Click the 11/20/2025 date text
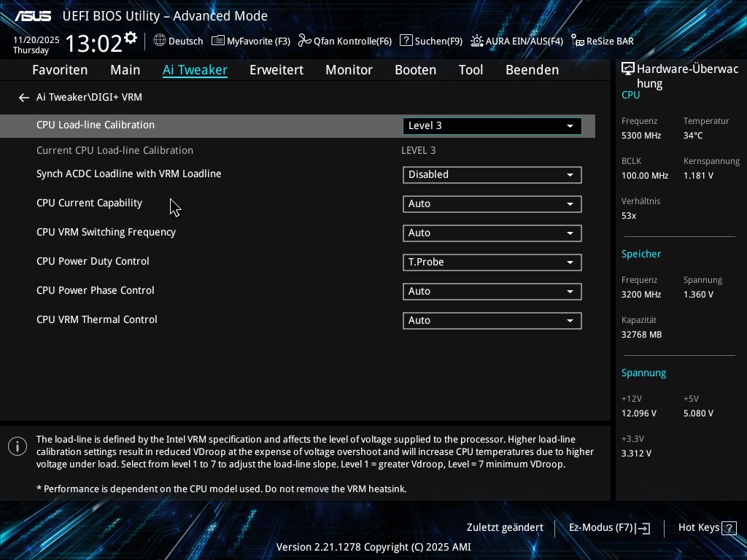 pyautogui.click(x=36, y=40)
